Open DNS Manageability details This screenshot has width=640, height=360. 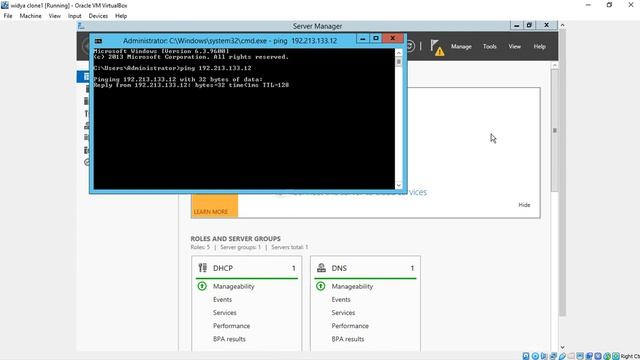tap(352, 287)
